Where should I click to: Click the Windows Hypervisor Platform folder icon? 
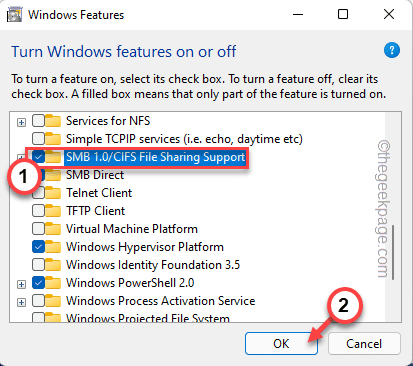pyautogui.click(x=53, y=247)
